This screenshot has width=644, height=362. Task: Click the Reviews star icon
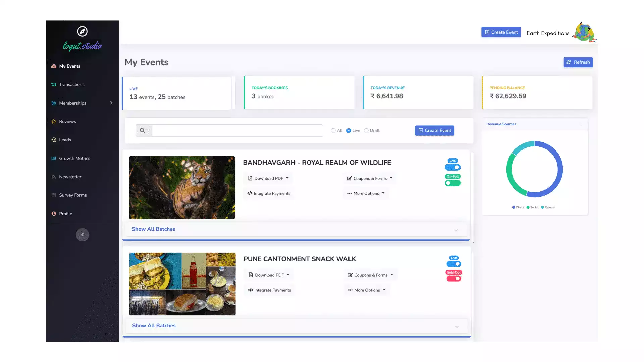pyautogui.click(x=54, y=121)
